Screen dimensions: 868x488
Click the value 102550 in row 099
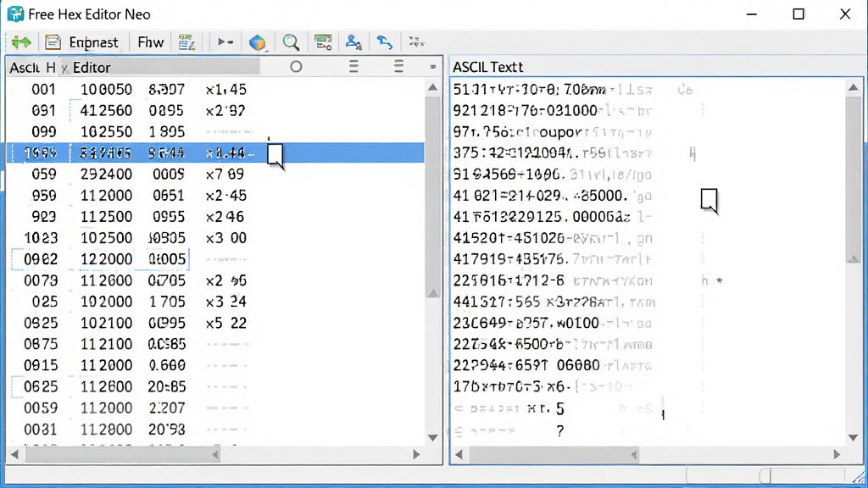point(106,131)
